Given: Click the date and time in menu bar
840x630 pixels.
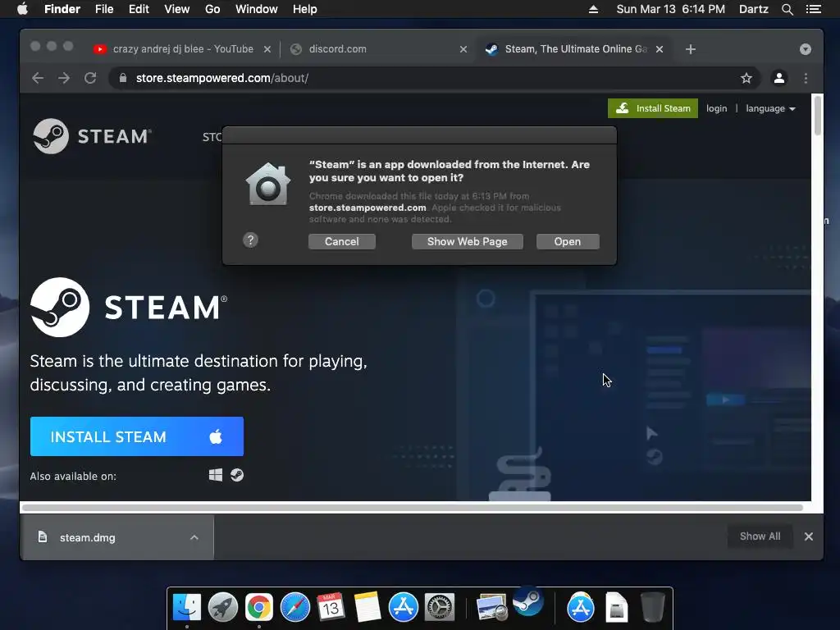Looking at the screenshot, I should (x=670, y=9).
